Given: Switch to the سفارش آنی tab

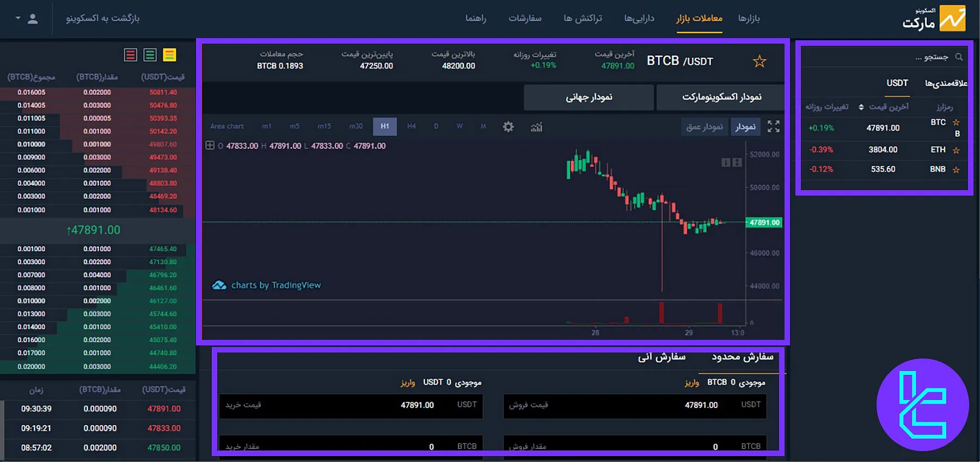Looking at the screenshot, I should 661,357.
